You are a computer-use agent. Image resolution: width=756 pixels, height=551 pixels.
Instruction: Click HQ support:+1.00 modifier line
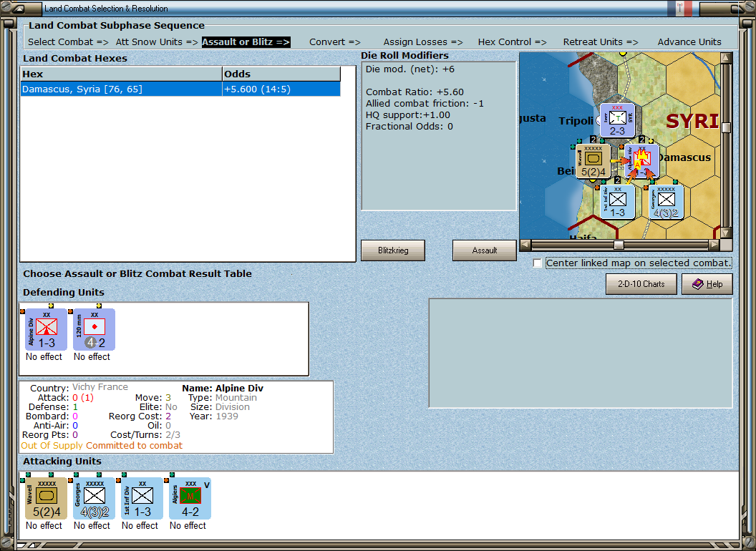click(408, 115)
